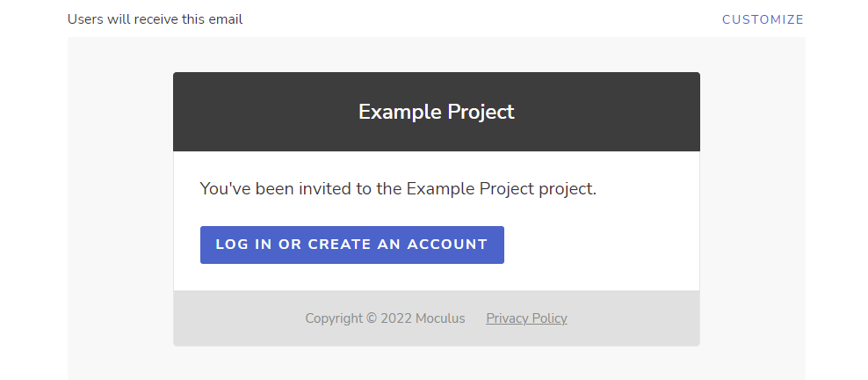868x380 pixels.
Task: Click the word Moculus in footer
Action: pyautogui.click(x=440, y=318)
